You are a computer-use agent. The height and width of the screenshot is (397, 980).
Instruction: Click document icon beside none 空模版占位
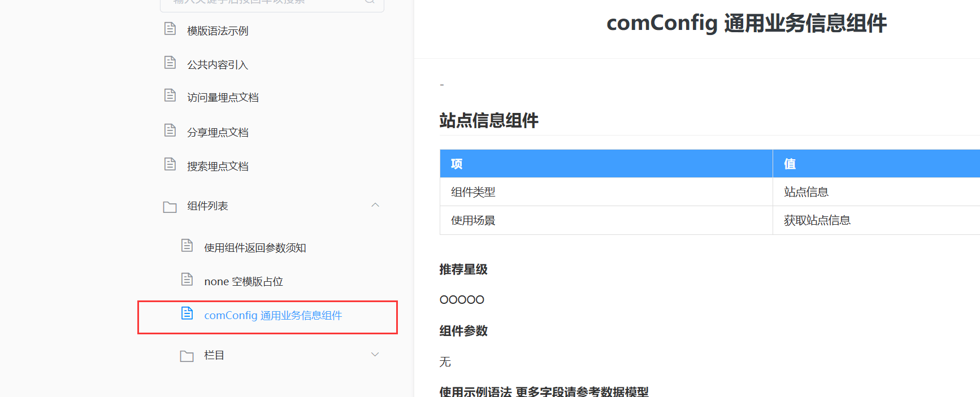(x=187, y=280)
